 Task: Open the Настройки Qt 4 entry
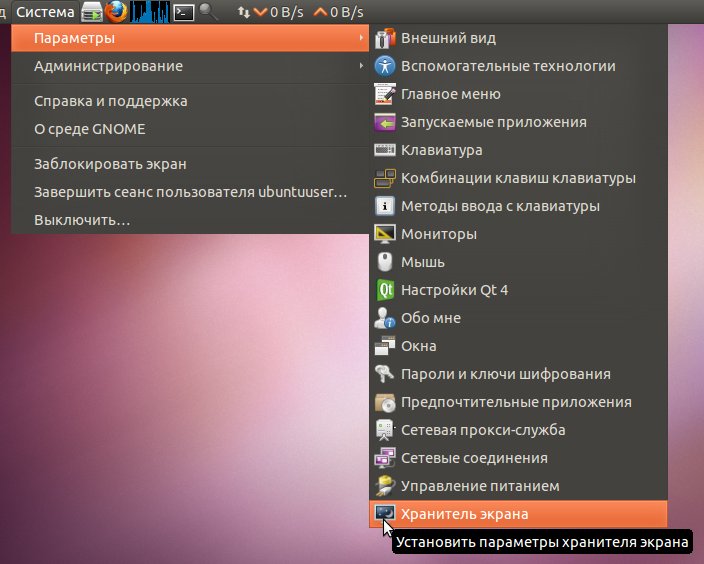pos(519,290)
